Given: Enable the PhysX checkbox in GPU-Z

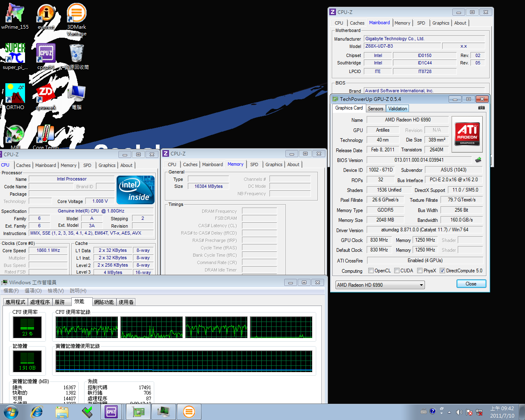Looking at the screenshot, I should [x=420, y=271].
